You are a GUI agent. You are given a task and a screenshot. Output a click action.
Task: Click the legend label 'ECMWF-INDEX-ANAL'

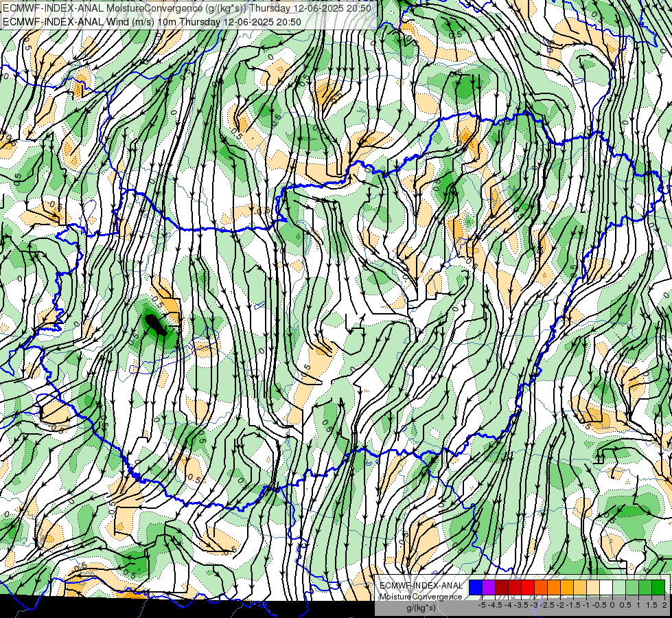coord(421,586)
